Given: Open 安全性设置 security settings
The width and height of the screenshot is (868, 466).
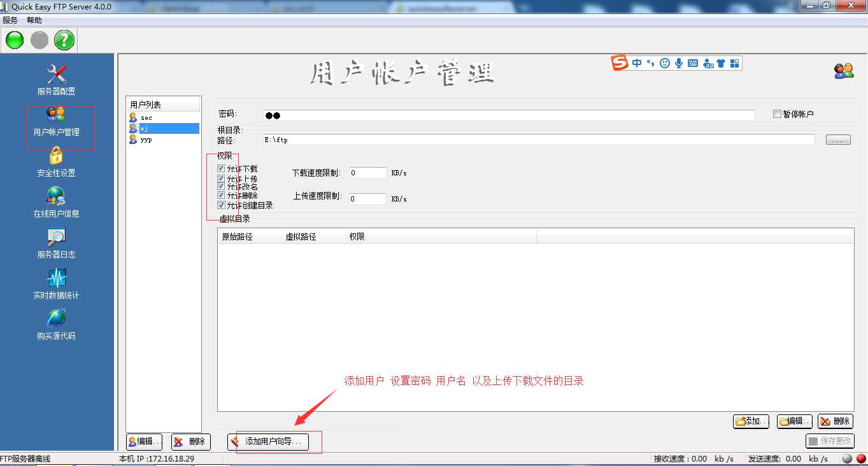Looking at the screenshot, I should [56, 162].
